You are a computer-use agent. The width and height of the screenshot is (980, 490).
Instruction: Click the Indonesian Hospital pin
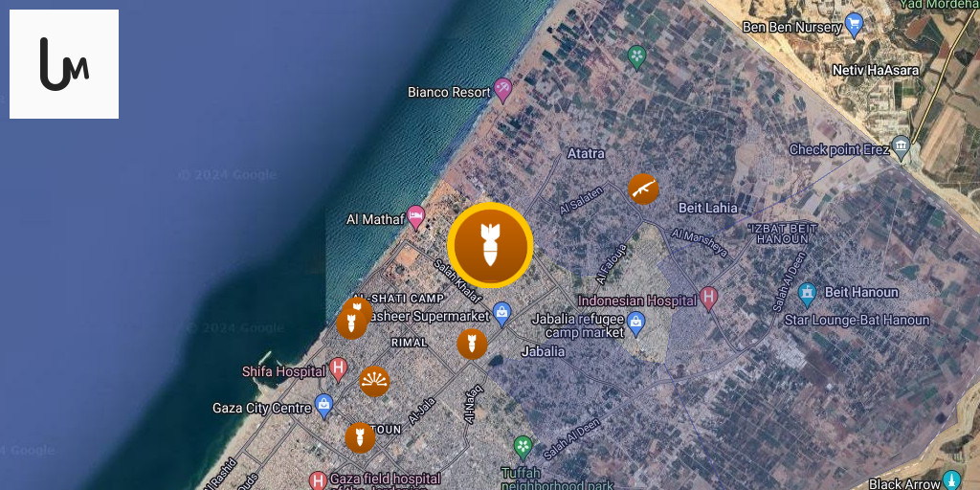click(708, 299)
